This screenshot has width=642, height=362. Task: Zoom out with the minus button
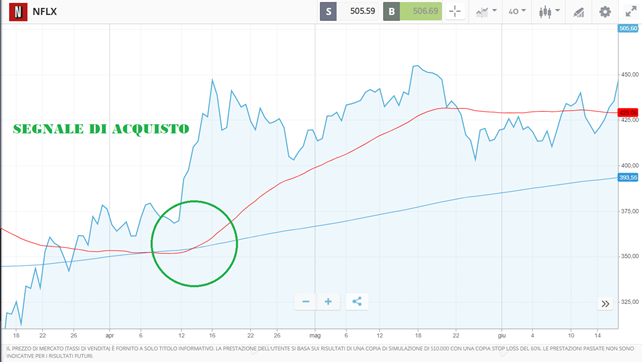pos(305,302)
